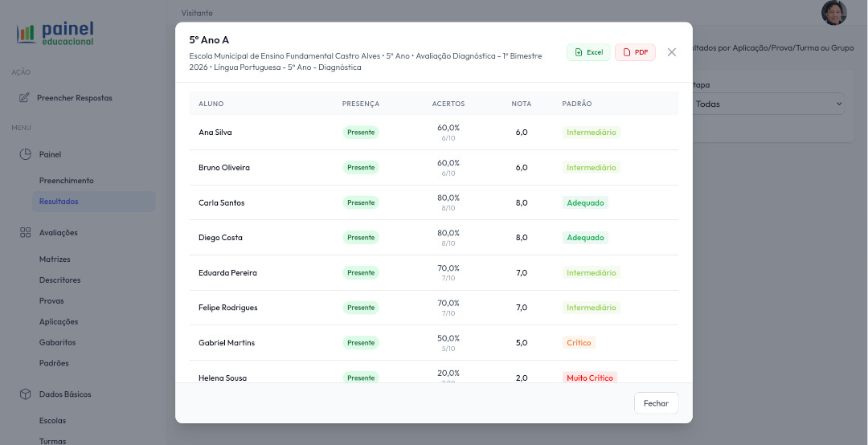This screenshot has width=868, height=445.
Task: Click the Painel pie chart icon
Action: pyautogui.click(x=25, y=154)
